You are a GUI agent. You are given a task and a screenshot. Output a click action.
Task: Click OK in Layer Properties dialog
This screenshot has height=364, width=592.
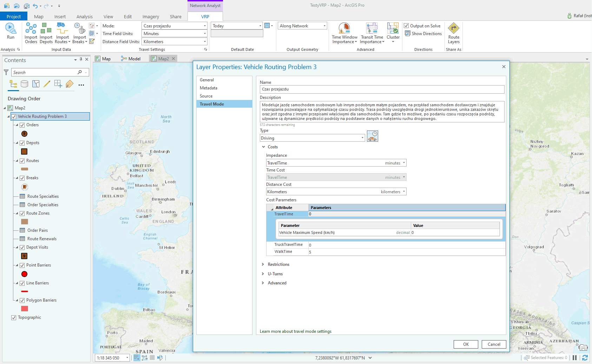466,344
